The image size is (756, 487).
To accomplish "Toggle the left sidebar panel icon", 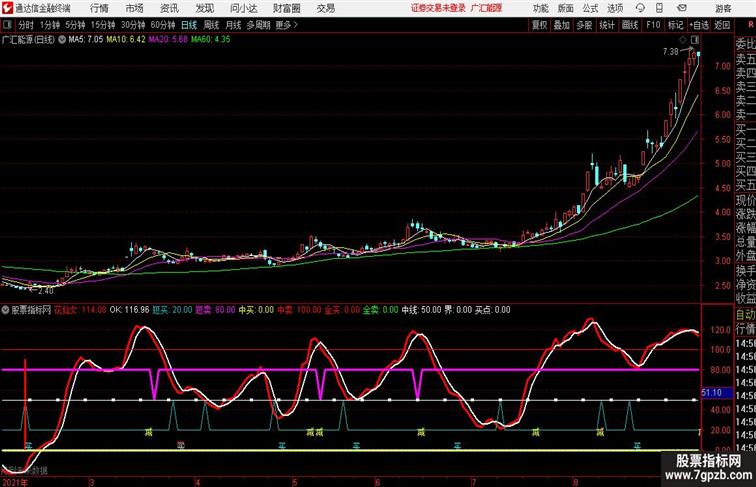I will pyautogui.click(x=7, y=25).
